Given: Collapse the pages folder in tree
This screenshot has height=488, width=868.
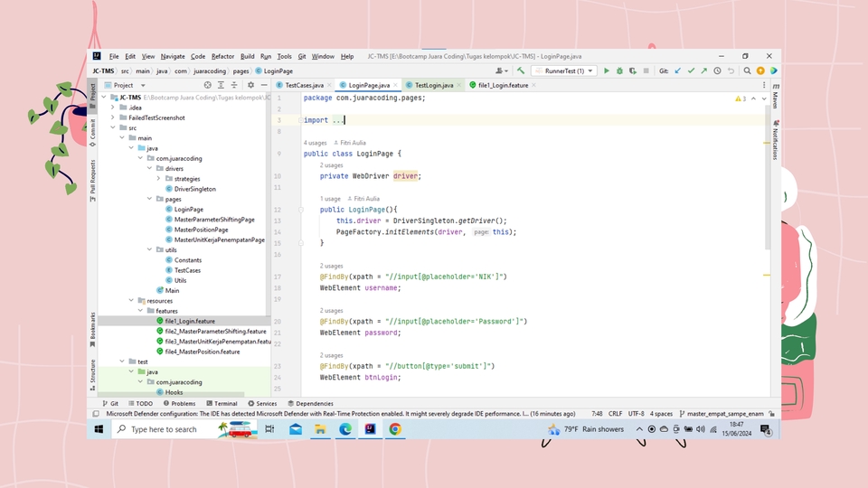Looking at the screenshot, I should click(x=151, y=199).
